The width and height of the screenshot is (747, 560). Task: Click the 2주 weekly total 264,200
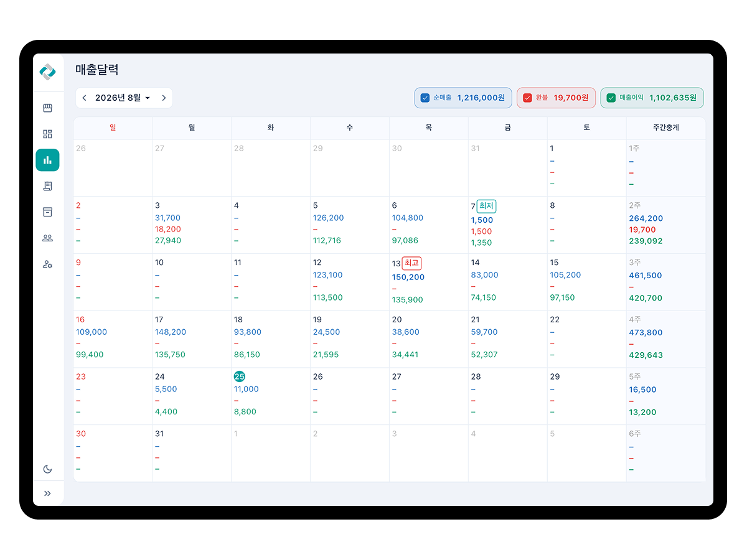646,218
